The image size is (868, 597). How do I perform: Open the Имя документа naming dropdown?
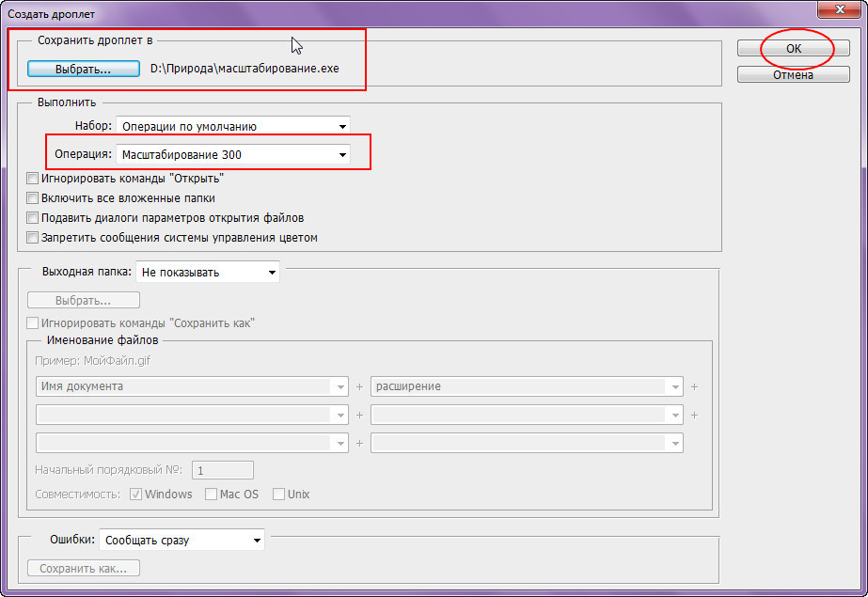point(192,386)
